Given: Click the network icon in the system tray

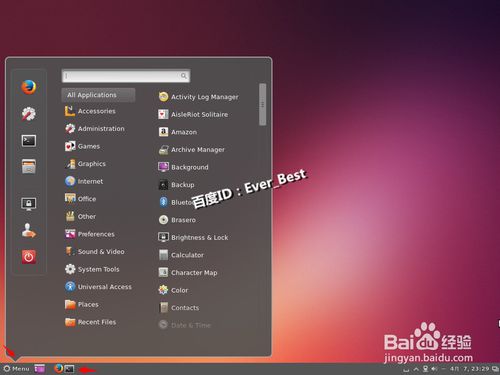Looking at the screenshot, I should [426, 369].
